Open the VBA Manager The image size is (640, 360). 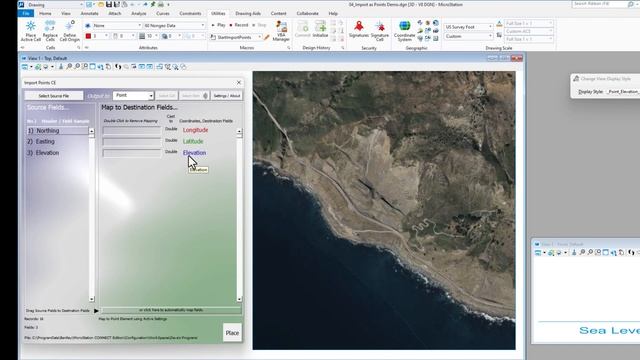tap(281, 31)
